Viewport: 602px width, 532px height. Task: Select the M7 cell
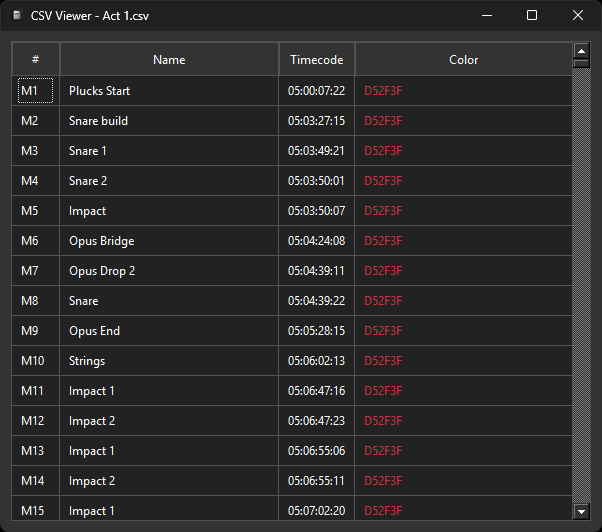coord(36,271)
